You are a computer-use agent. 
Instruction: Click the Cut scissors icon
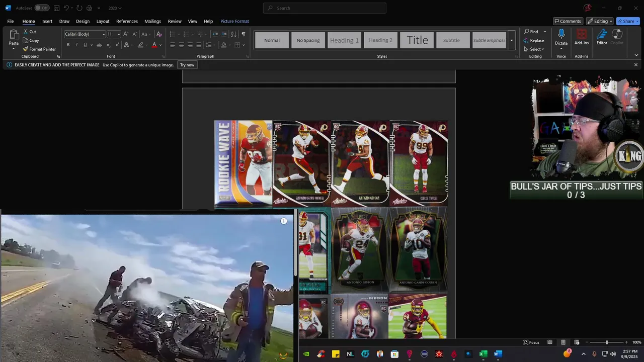pyautogui.click(x=26, y=32)
